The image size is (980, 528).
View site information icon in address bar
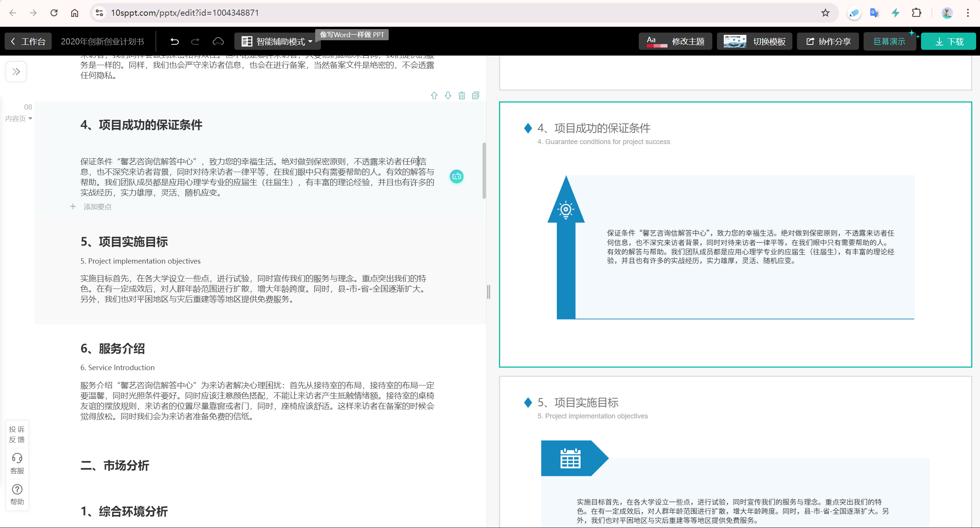99,13
